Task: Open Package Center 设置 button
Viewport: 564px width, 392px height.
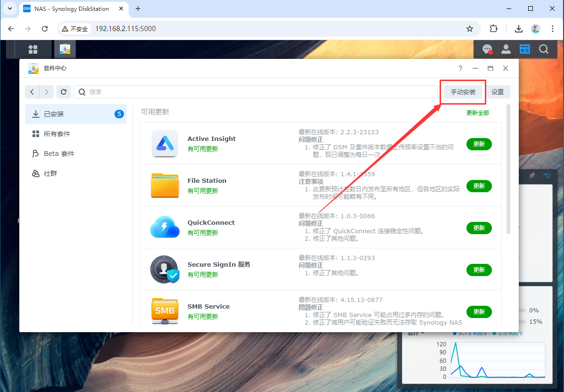Action: [498, 92]
